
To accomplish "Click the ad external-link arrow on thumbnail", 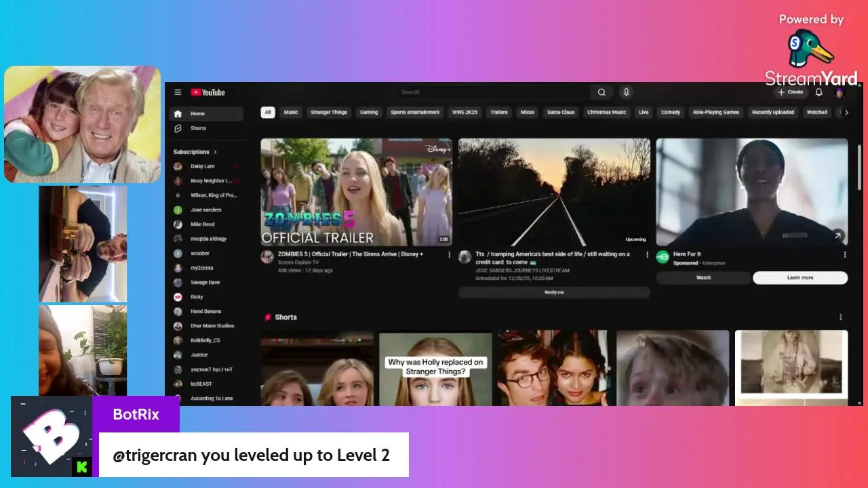I will [x=838, y=236].
